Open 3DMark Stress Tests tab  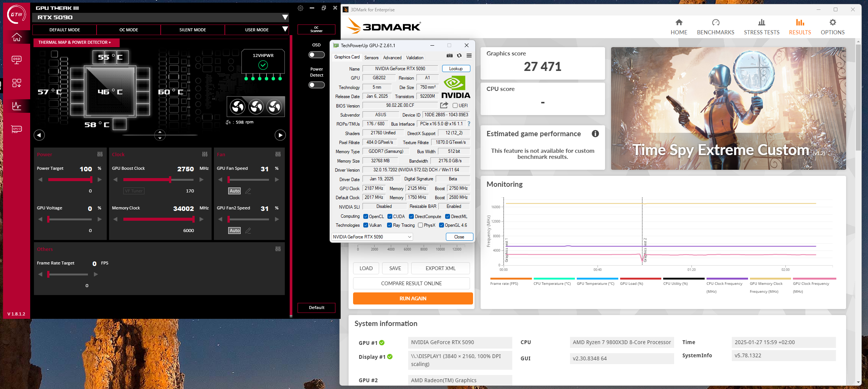click(x=761, y=27)
